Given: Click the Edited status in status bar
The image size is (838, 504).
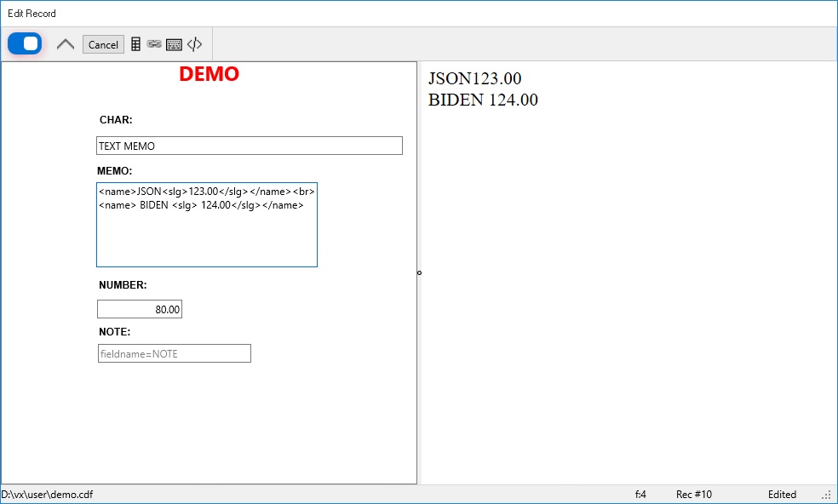Looking at the screenshot, I should pyautogui.click(x=782, y=495).
